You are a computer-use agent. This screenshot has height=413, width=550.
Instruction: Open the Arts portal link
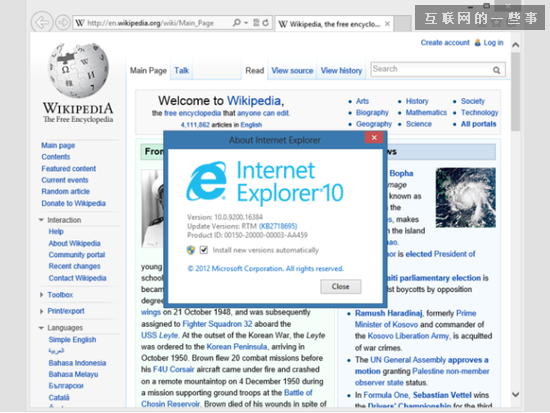click(362, 101)
